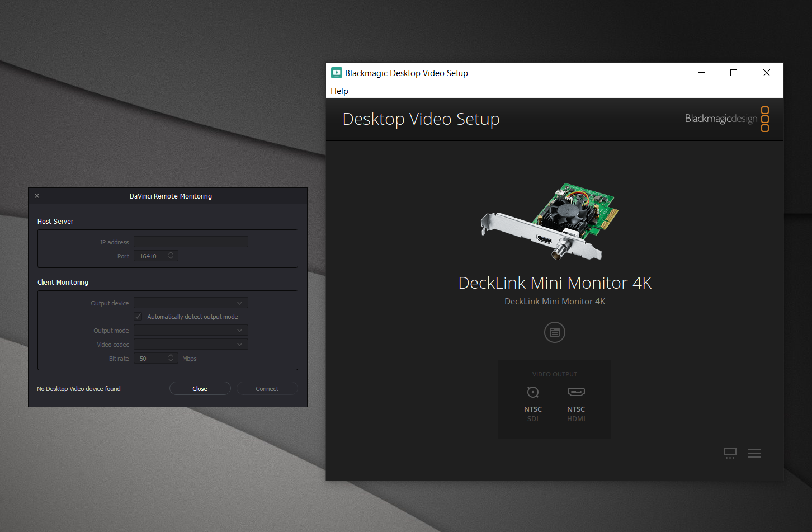Close the Blackmagic Desktop Video Setup window
The width and height of the screenshot is (812, 532).
point(767,73)
